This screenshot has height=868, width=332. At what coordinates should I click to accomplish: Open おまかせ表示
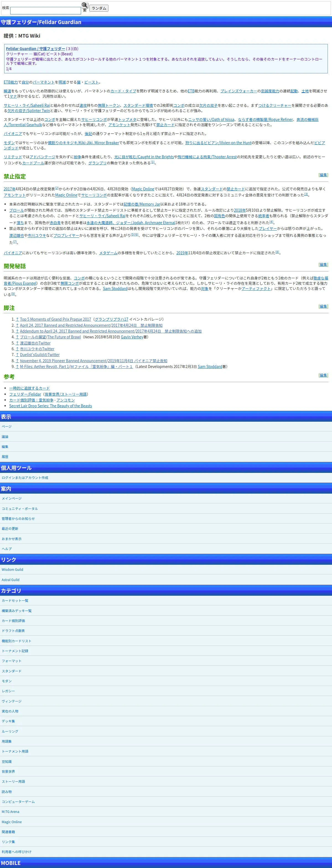click(11, 539)
